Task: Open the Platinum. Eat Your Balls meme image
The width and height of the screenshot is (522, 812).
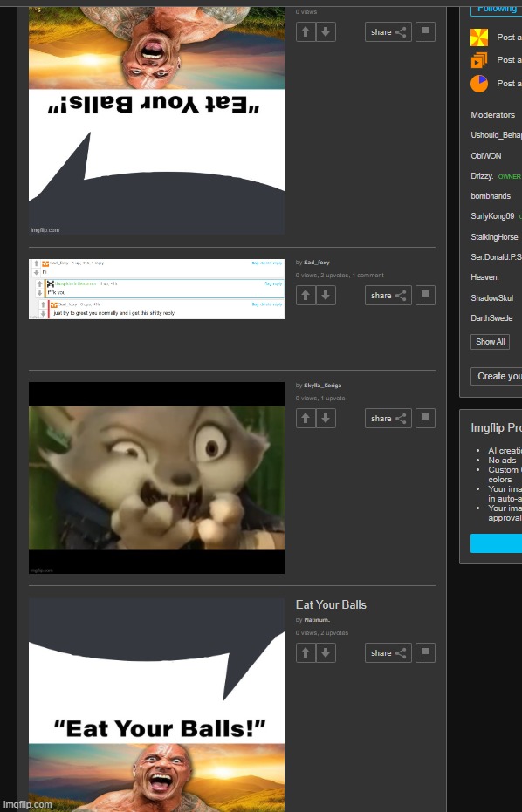Action: [156, 705]
